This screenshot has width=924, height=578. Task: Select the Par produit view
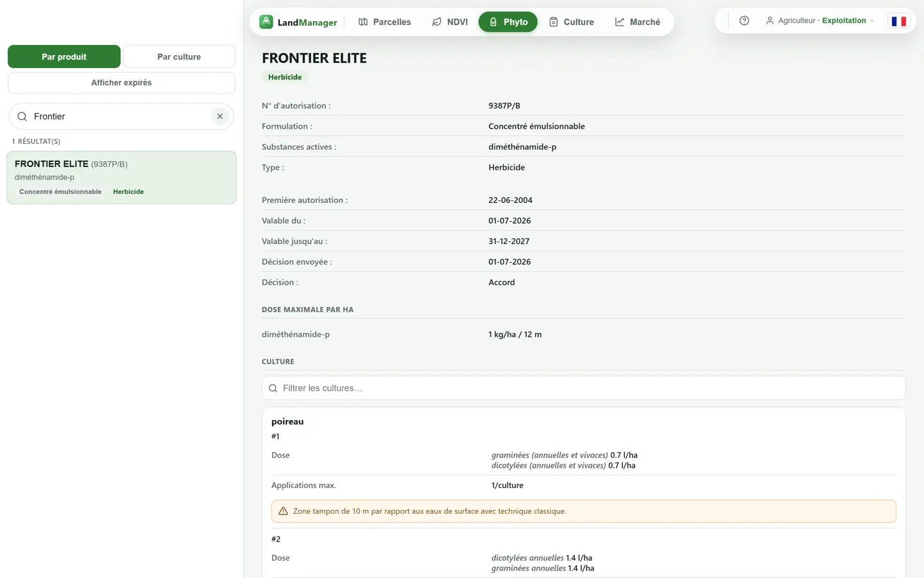[64, 57]
